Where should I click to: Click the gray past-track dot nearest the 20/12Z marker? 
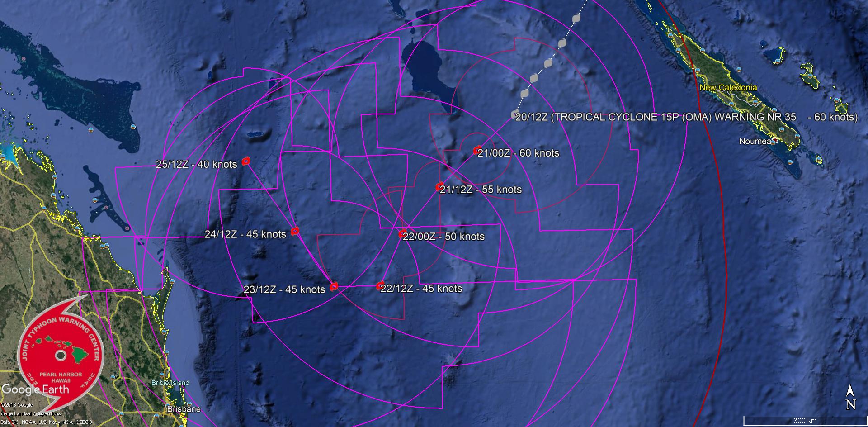[524, 94]
